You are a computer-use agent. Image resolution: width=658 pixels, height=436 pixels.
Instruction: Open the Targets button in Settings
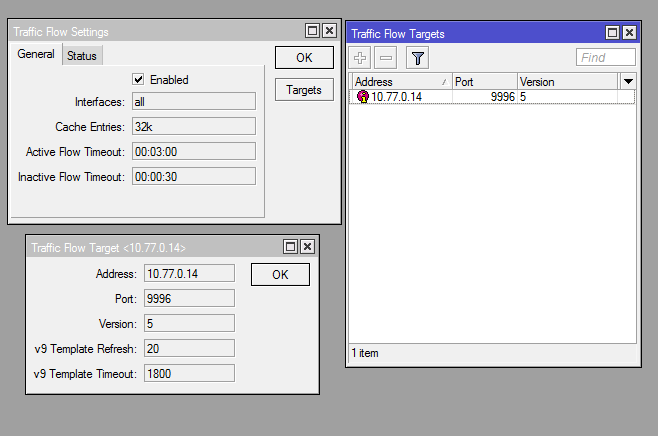[304, 90]
